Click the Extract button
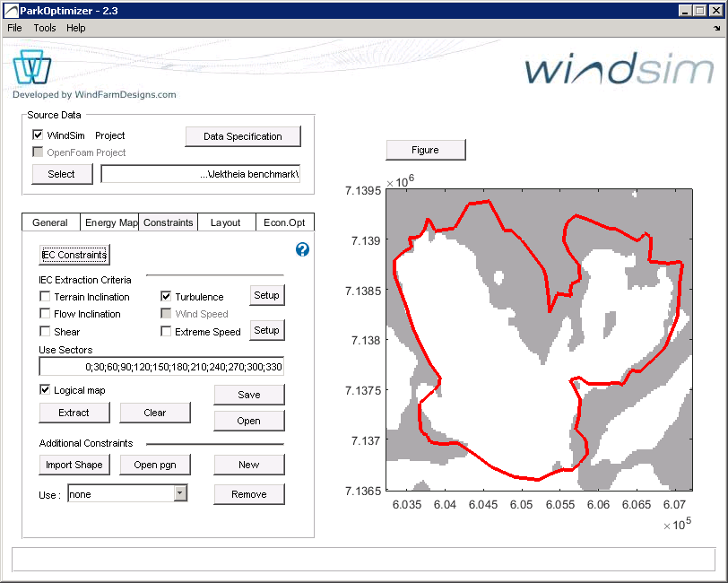Screen dimensions: 728x583 coord(74,413)
